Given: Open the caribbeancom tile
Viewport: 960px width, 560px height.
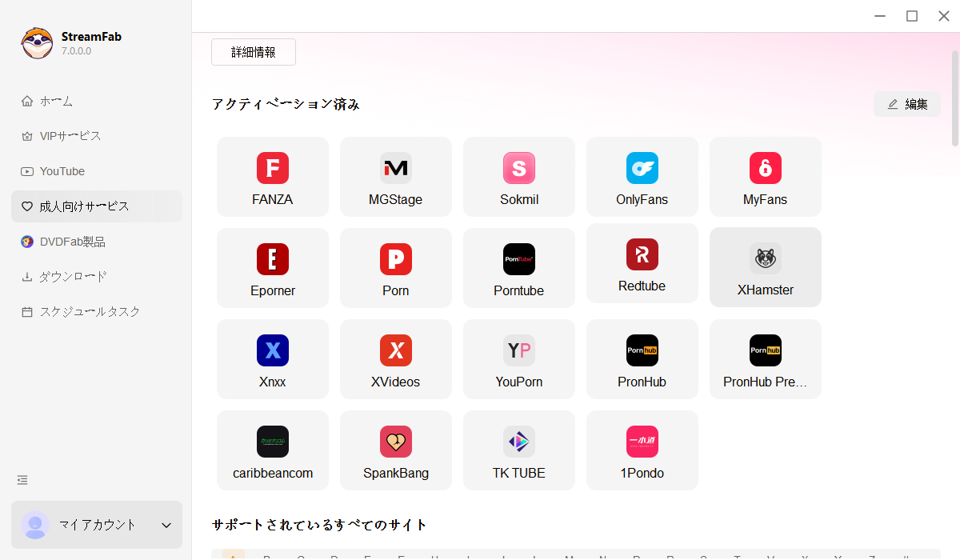Looking at the screenshot, I should (x=272, y=450).
